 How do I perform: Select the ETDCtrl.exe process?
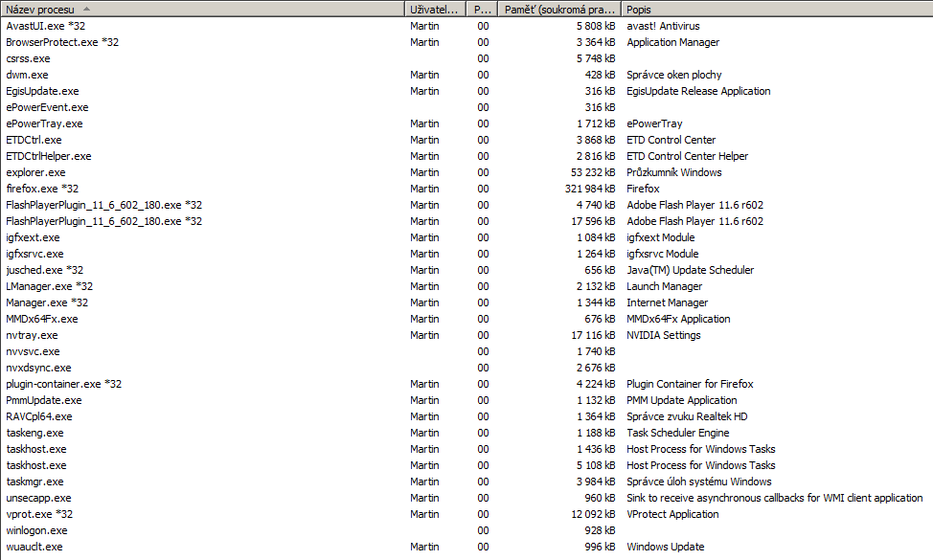point(34,140)
